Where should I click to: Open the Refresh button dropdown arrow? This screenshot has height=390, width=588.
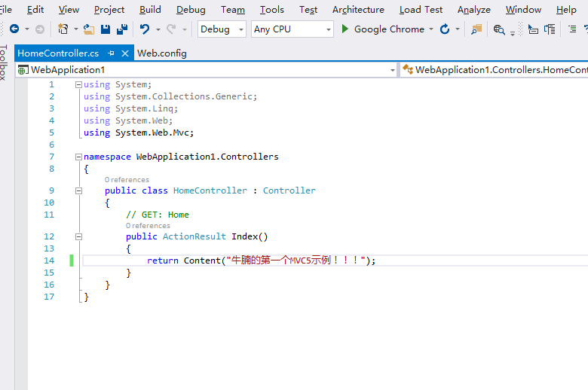pos(458,29)
